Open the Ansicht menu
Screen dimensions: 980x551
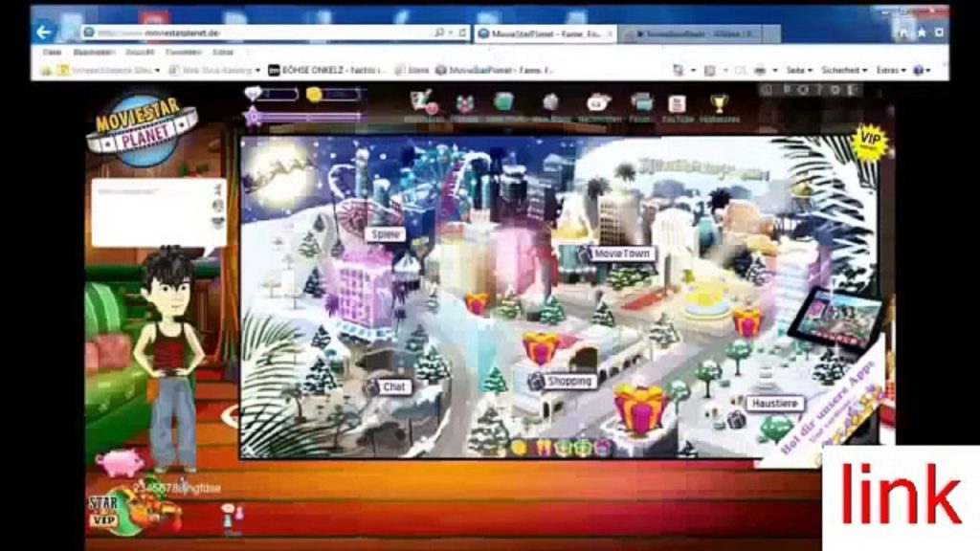click(140, 53)
